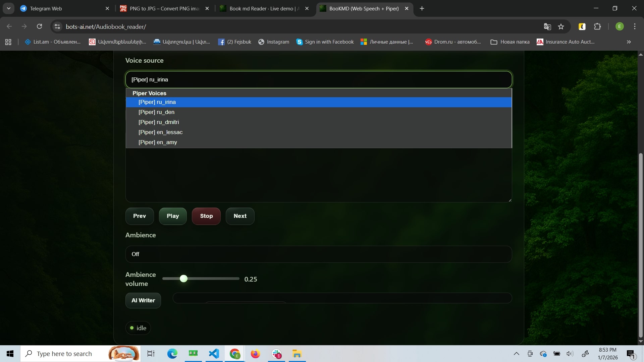644x362 pixels.
Task: Click the Google Translate icon in address bar
Action: 547,27
